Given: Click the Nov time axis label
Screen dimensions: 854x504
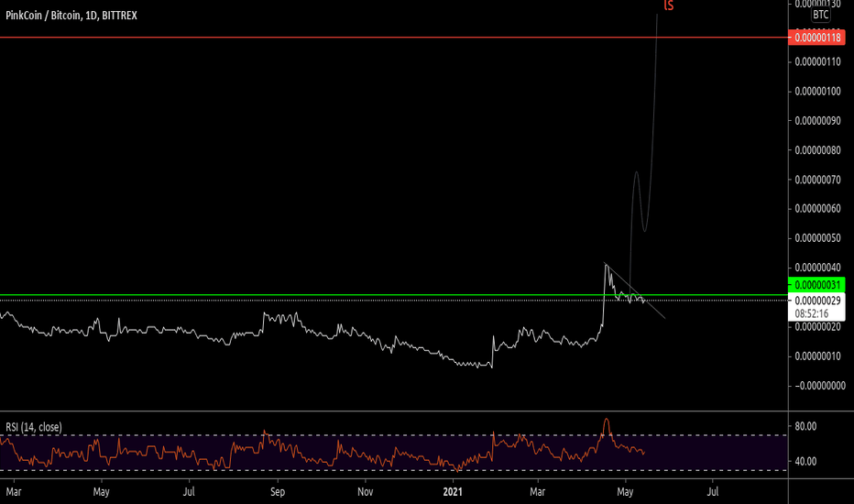Looking at the screenshot, I should point(365,491).
